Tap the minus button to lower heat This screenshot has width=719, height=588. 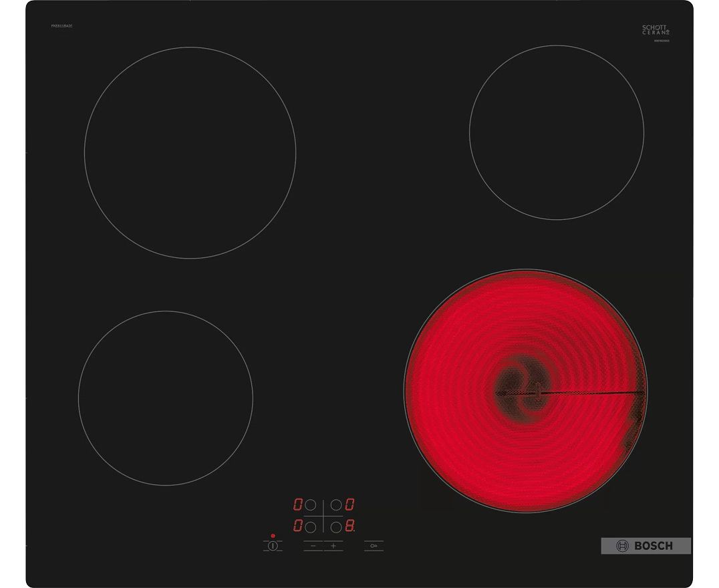tap(313, 546)
